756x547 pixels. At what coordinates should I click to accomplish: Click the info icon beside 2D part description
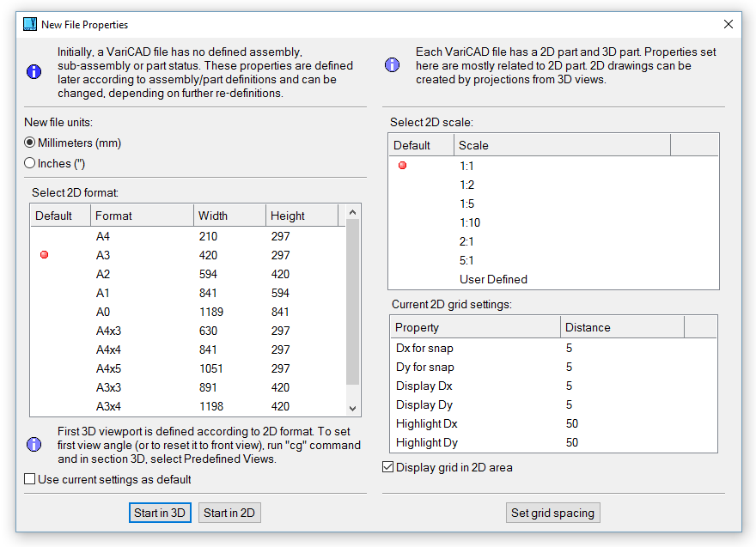[x=392, y=65]
